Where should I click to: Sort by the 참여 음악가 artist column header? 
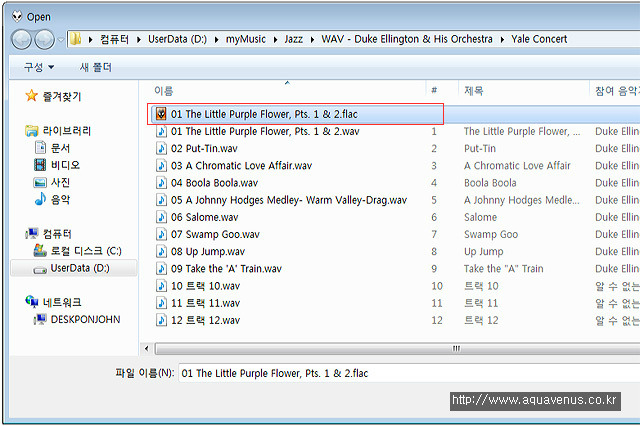[x=615, y=90]
